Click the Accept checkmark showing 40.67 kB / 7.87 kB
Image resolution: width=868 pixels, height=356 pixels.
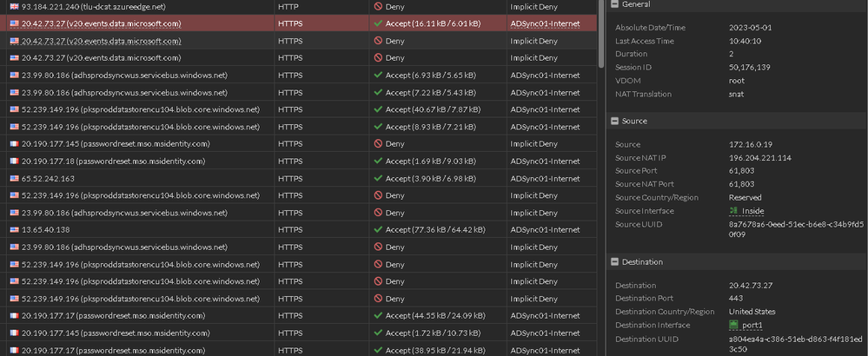(378, 109)
